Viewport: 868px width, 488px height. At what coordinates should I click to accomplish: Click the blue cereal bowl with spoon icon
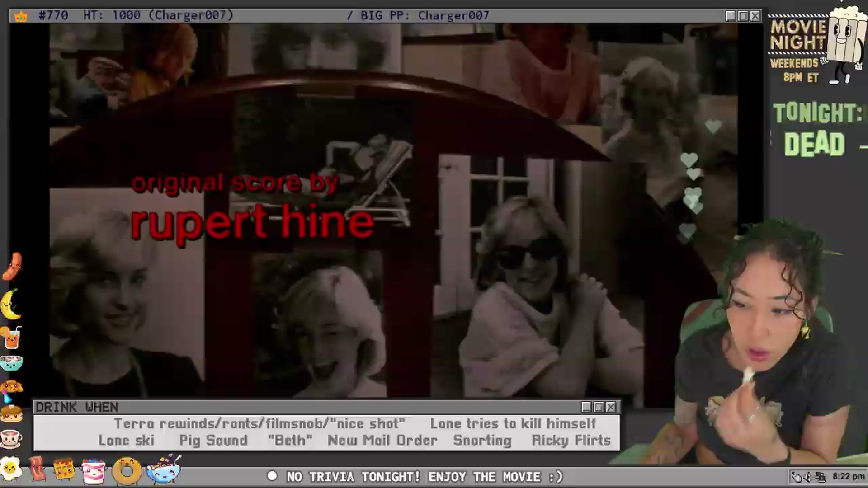click(x=164, y=469)
